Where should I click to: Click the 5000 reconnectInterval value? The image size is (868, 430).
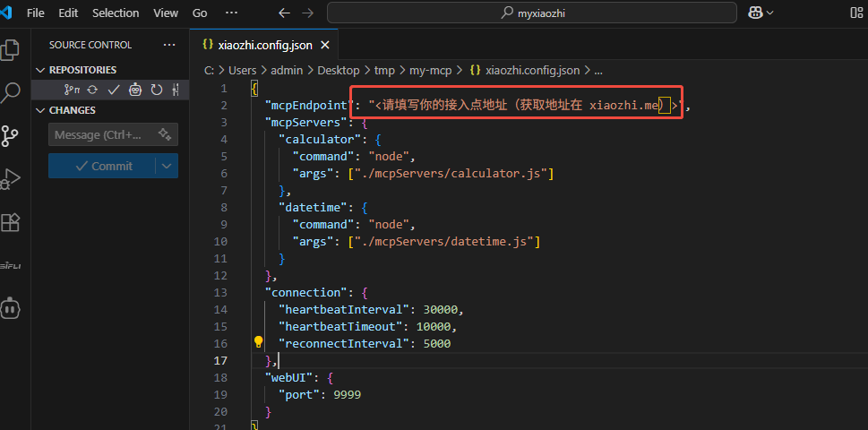point(437,344)
